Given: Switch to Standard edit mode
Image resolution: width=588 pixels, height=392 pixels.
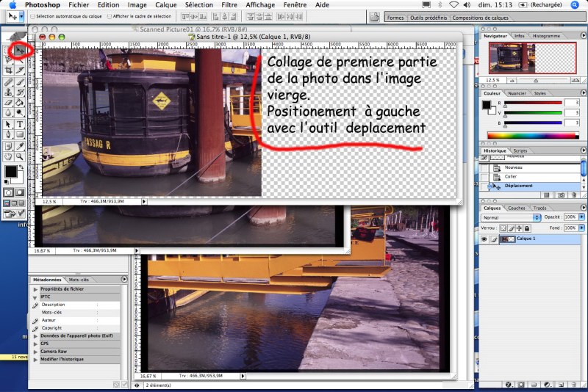Looking at the screenshot, I should [8, 192].
